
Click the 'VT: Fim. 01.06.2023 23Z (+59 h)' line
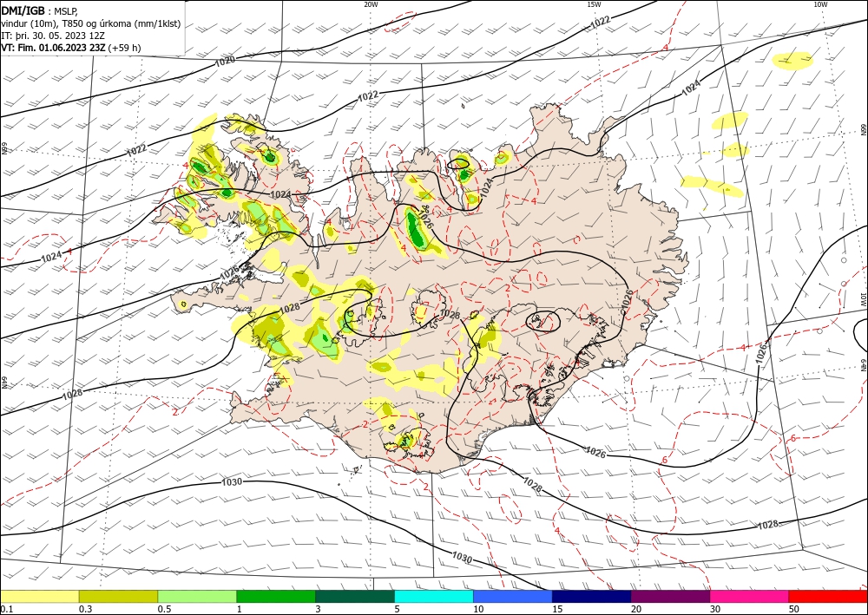(x=71, y=48)
